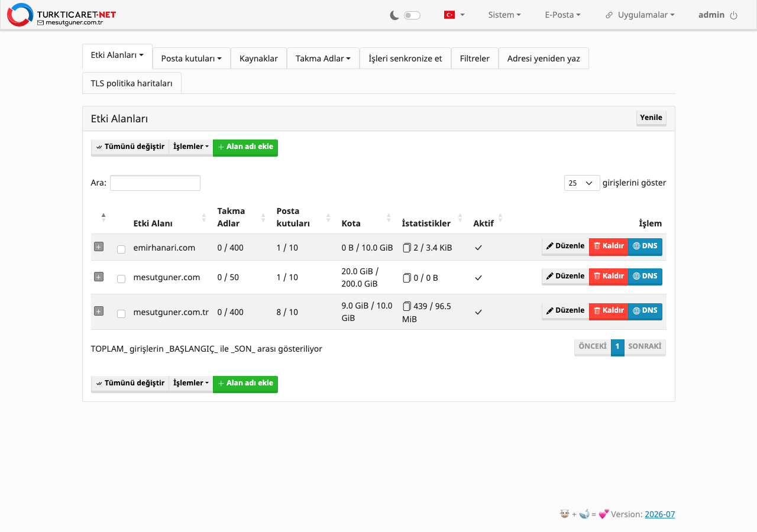This screenshot has width=757, height=532.
Task: Click the power logout icon beside admin
Action: (x=734, y=15)
